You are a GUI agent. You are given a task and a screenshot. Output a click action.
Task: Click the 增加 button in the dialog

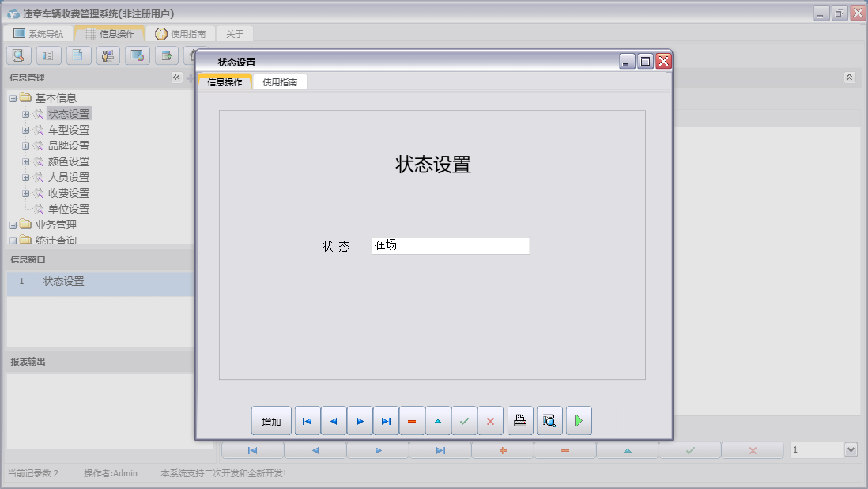271,420
